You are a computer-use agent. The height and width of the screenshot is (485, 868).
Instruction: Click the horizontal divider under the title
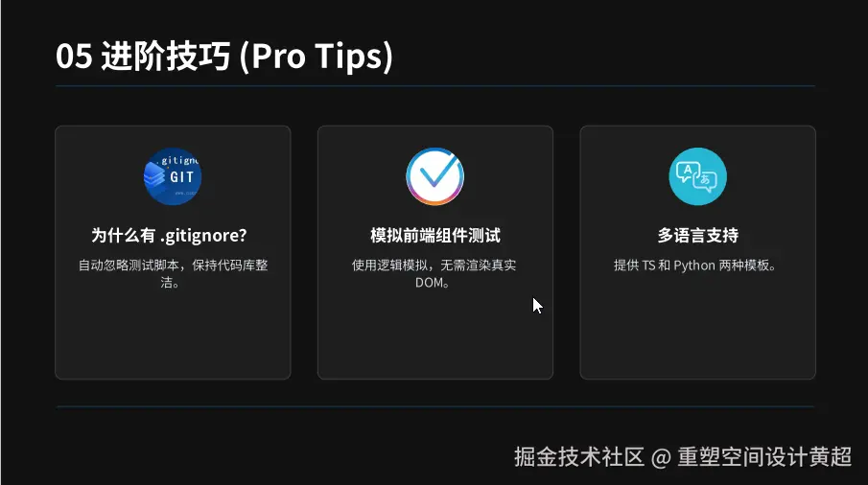[x=435, y=86]
